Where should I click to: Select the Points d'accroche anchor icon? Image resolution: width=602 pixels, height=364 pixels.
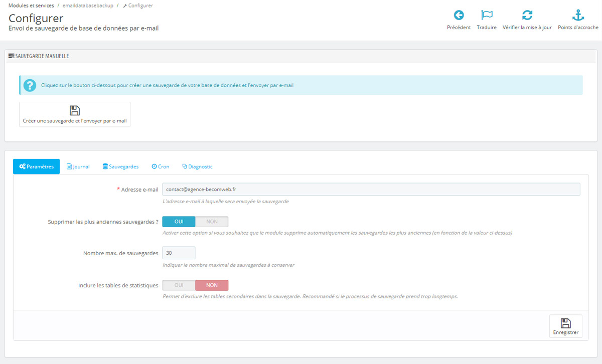[578, 16]
